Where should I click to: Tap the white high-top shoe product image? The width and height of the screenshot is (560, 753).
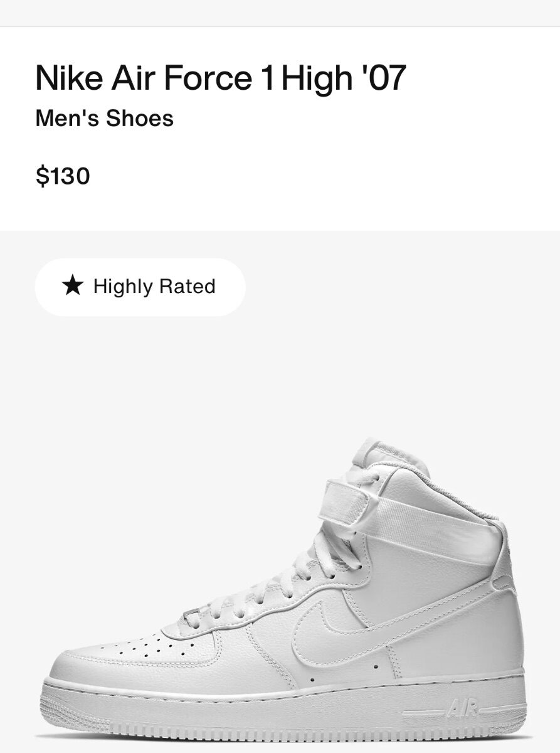(283, 590)
